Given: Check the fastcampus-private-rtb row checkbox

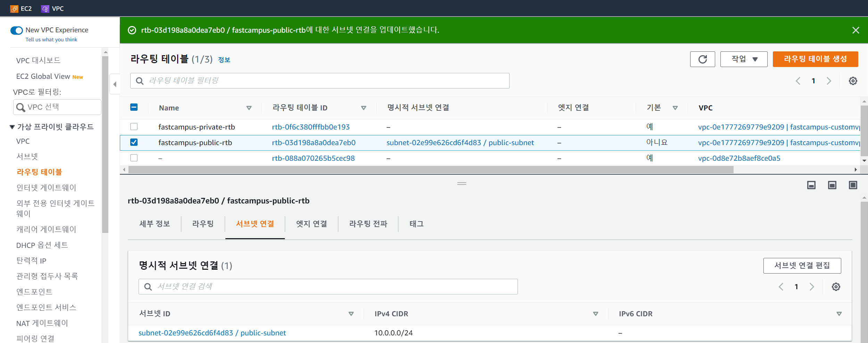Looking at the screenshot, I should coord(134,127).
